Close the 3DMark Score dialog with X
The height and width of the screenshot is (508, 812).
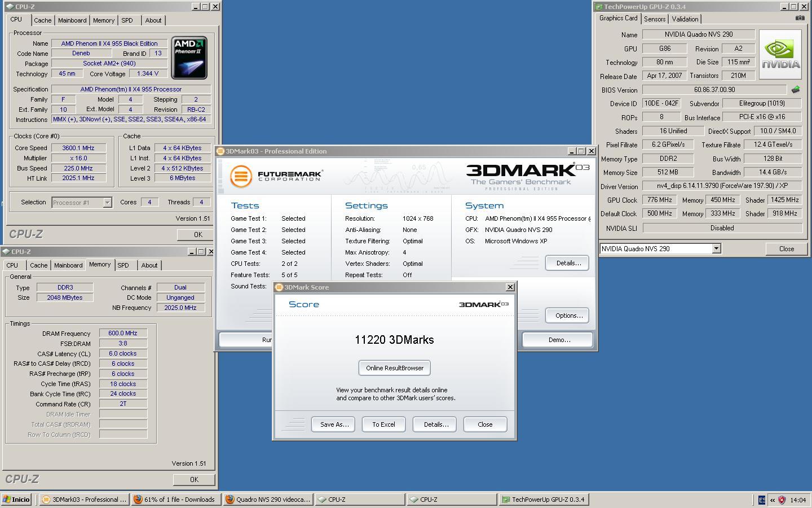tap(510, 287)
